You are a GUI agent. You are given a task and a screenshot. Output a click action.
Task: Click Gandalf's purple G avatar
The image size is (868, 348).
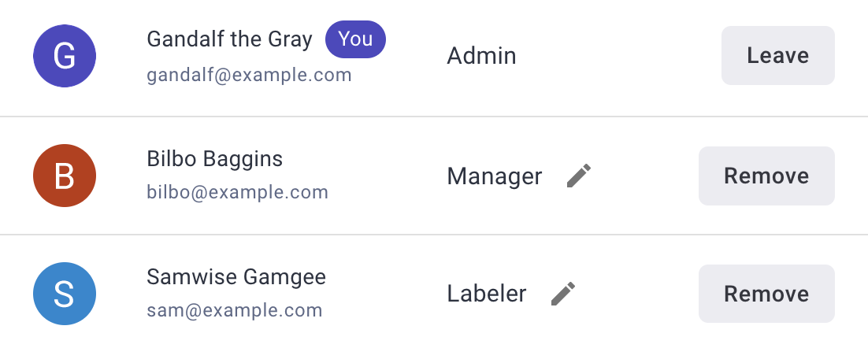point(65,56)
